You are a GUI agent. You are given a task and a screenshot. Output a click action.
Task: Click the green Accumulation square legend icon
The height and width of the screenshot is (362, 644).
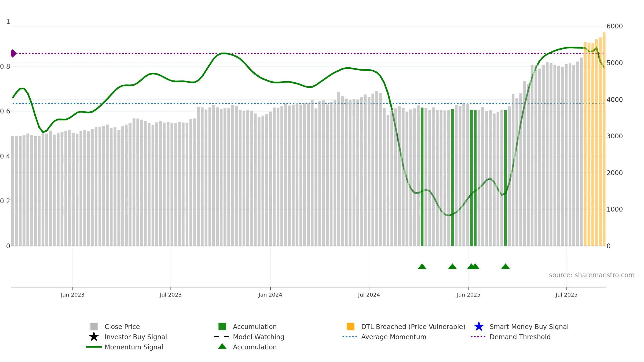pyautogui.click(x=222, y=326)
